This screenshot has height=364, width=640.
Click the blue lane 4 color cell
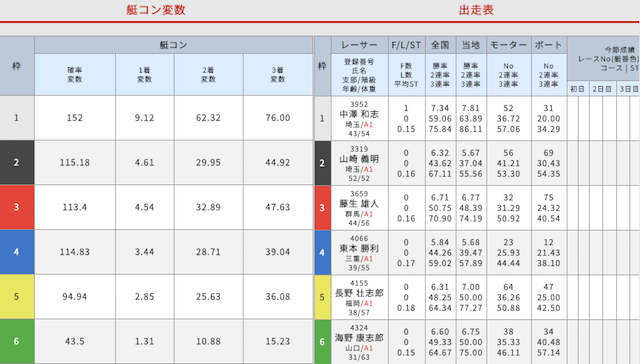click(17, 252)
